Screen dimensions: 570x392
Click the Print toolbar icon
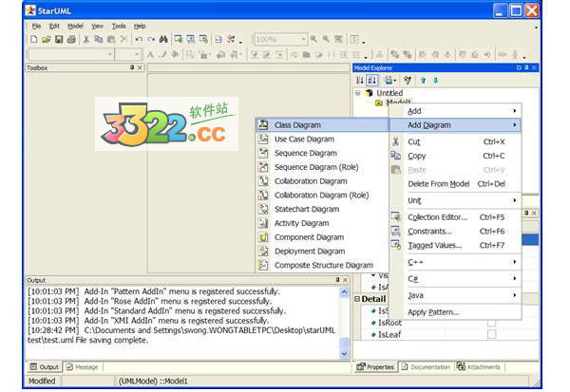71,39
